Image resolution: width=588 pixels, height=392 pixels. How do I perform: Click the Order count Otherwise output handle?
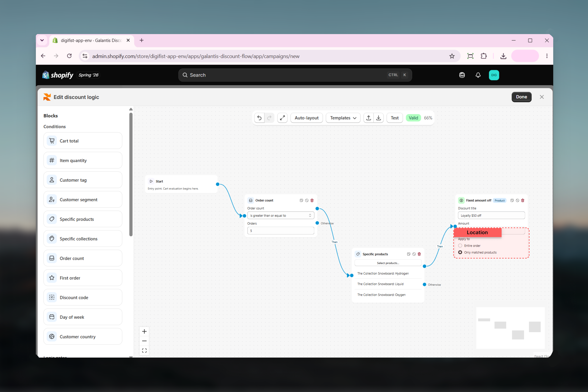[x=317, y=223]
